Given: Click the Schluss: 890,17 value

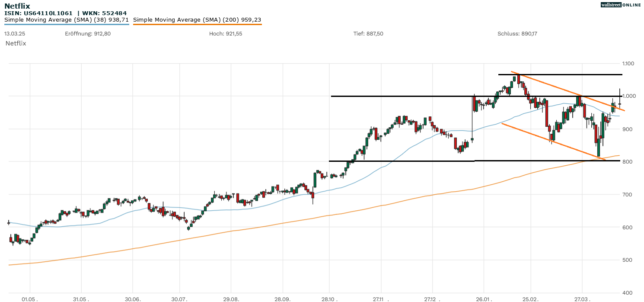Looking at the screenshot, I should click(517, 34).
